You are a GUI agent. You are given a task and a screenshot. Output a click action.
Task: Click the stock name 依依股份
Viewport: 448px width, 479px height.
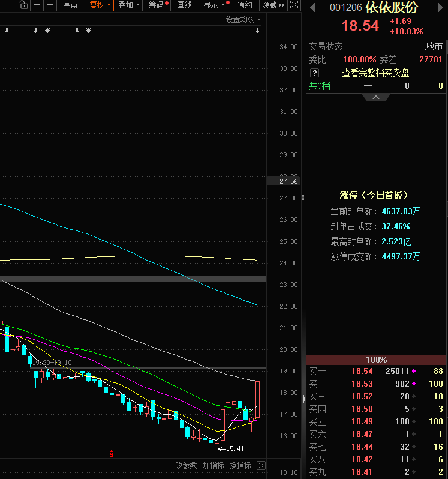(x=392, y=7)
